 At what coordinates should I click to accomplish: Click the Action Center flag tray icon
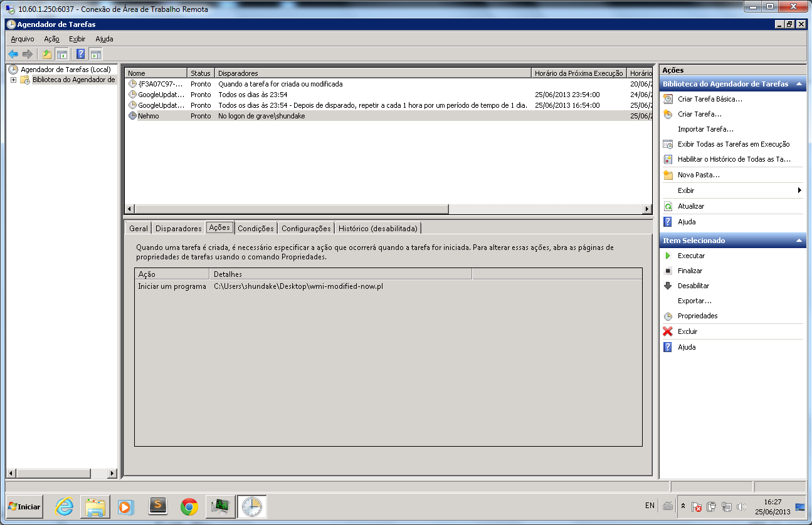[696, 507]
